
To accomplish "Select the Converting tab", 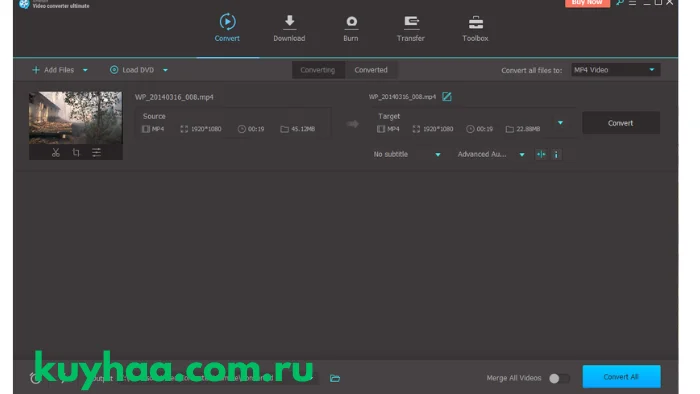I will pyautogui.click(x=317, y=70).
